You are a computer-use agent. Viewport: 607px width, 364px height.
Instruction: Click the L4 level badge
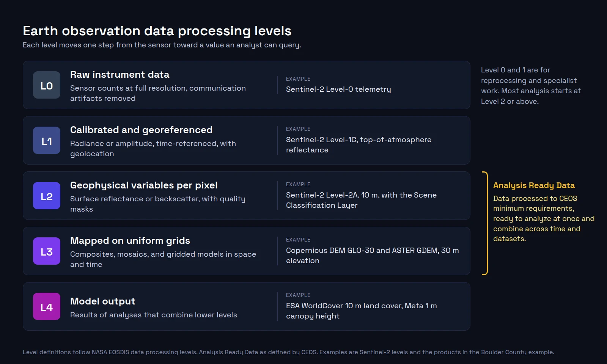47,306
